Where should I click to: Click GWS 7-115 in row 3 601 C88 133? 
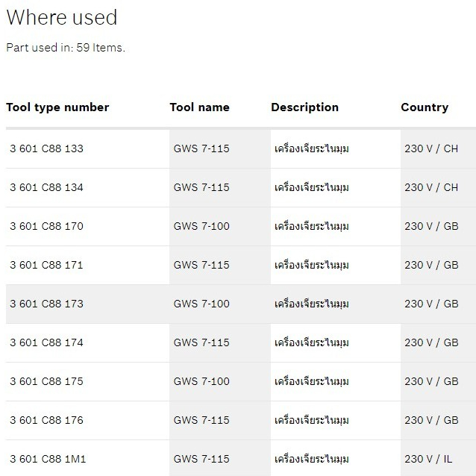point(201,148)
